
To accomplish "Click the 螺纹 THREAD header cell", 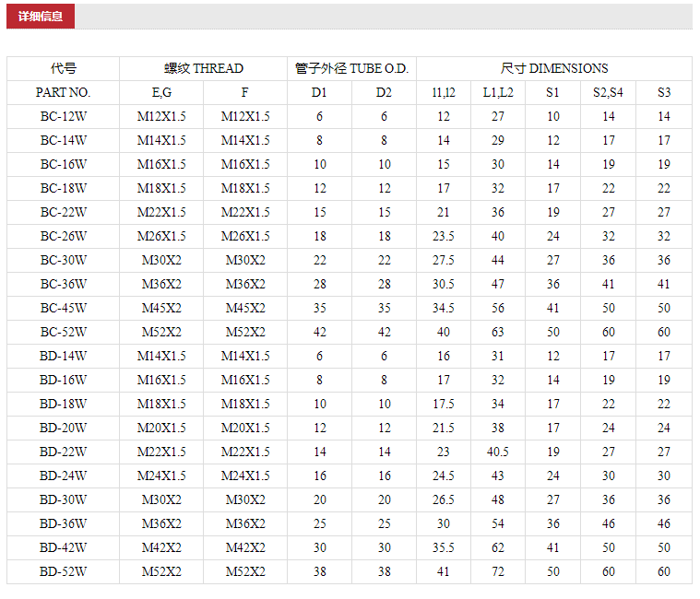I will (x=204, y=68).
